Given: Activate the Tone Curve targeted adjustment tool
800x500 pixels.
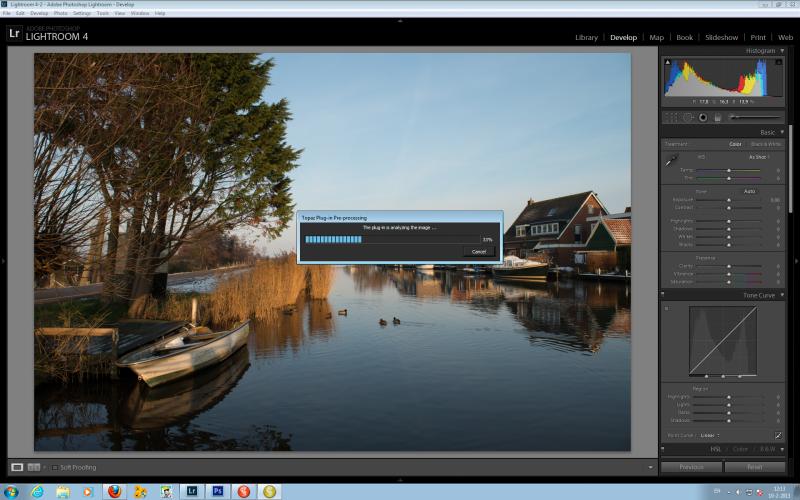Looking at the screenshot, I should pos(667,309).
